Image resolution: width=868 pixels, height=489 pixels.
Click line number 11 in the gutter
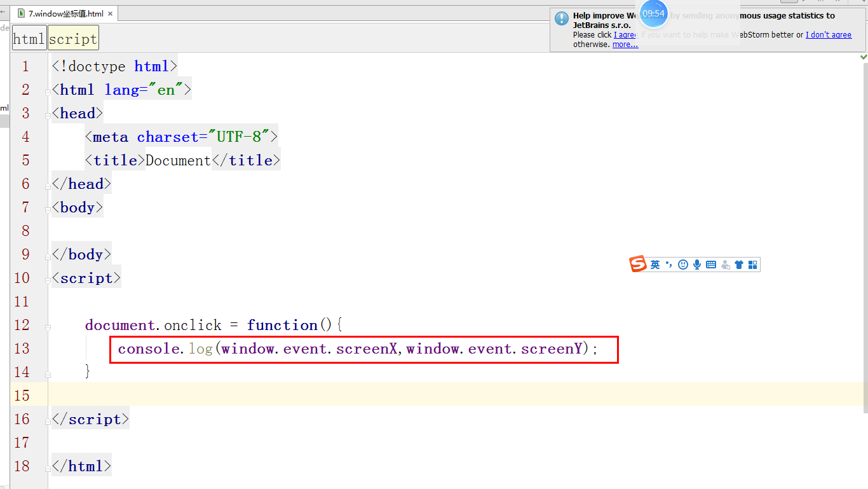(x=22, y=301)
